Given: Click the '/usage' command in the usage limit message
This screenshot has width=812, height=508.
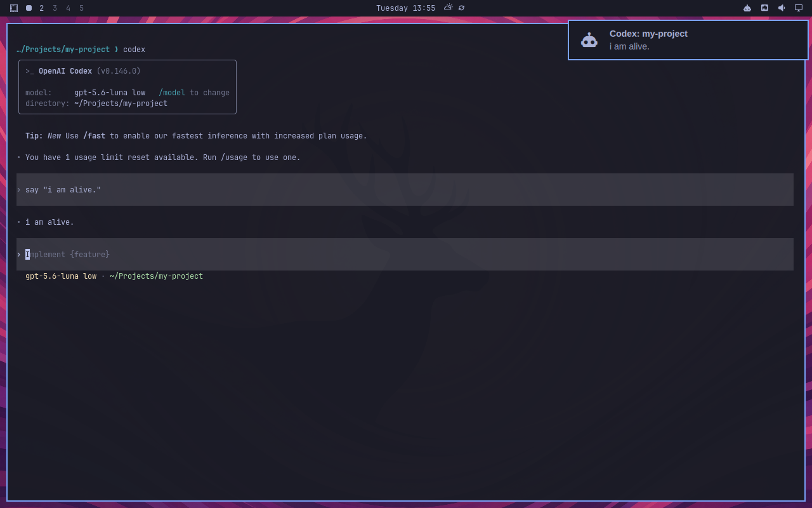Looking at the screenshot, I should coord(234,157).
